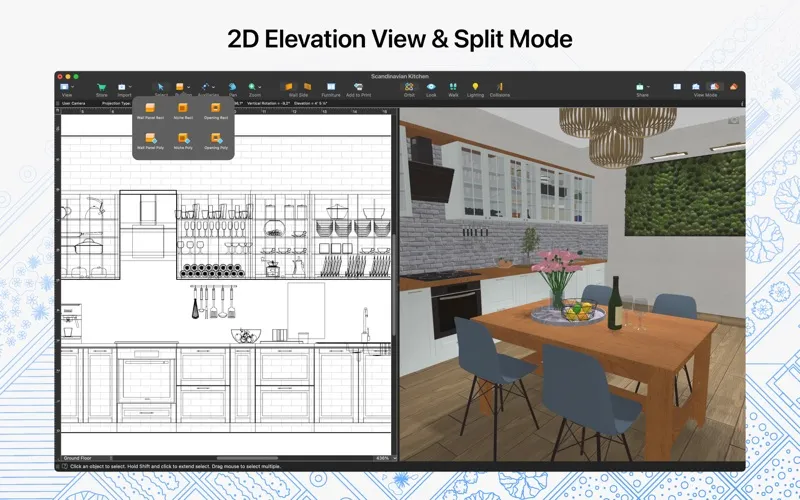Open the Zoom dropdown menu
The height and width of the screenshot is (500, 800).
point(256,89)
